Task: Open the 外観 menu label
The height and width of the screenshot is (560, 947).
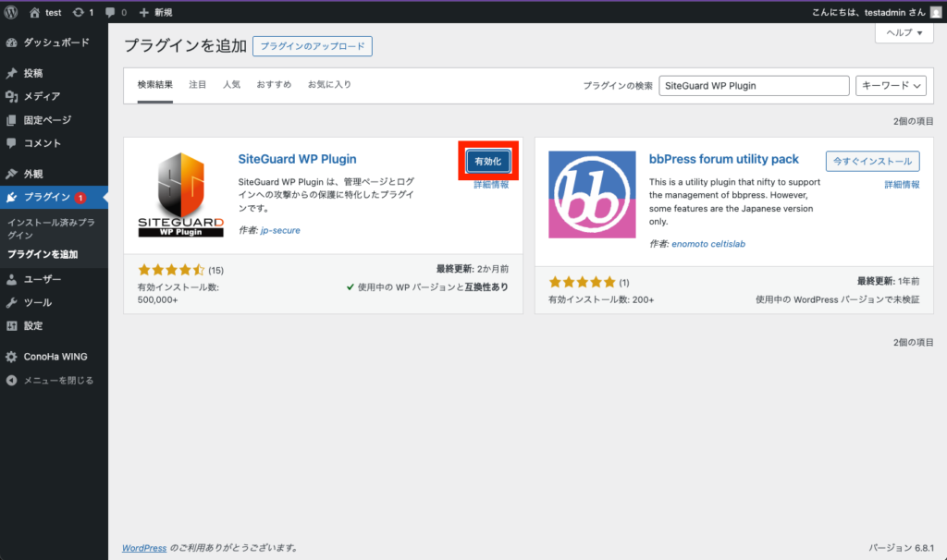Action: (33, 174)
